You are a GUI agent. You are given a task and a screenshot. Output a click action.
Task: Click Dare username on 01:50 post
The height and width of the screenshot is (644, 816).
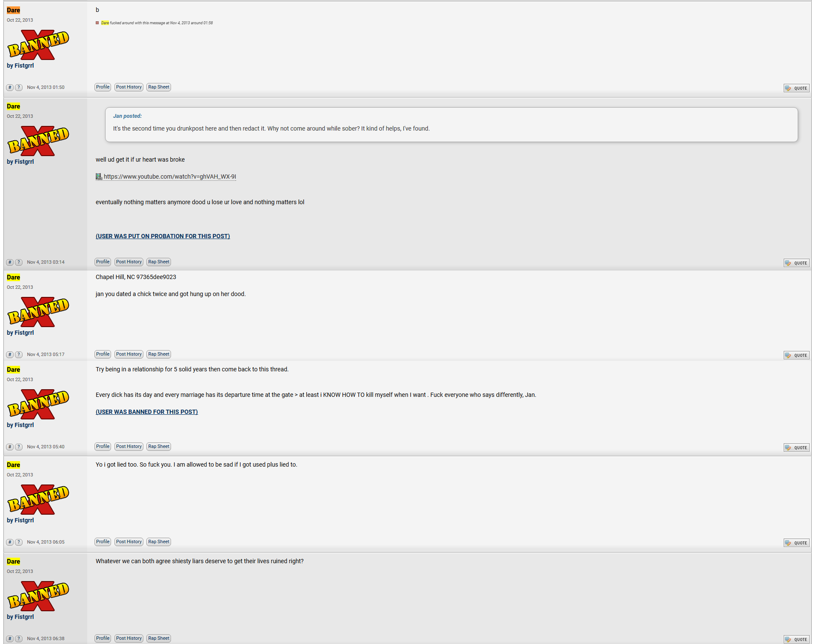[13, 10]
